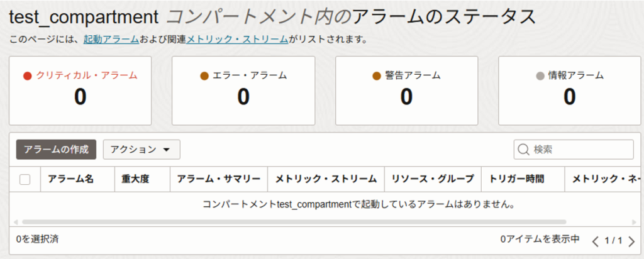
Task: Go to previous page arrow
Action: [x=595, y=240]
